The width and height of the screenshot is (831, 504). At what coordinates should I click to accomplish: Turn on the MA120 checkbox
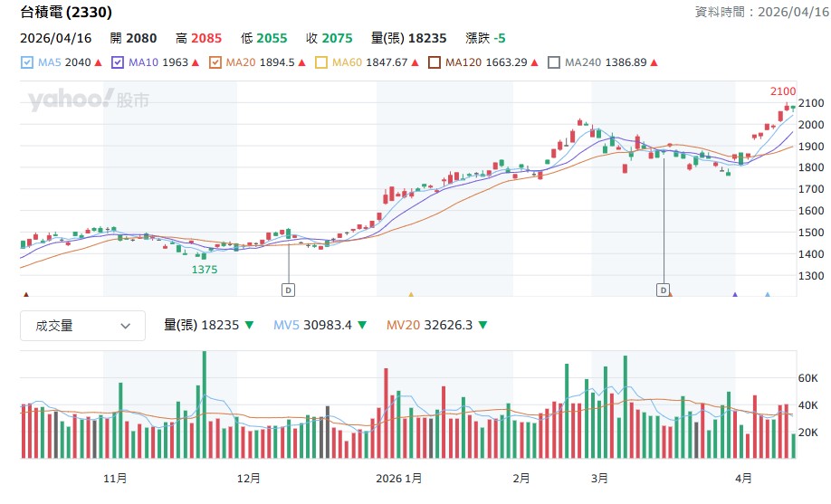tap(435, 62)
